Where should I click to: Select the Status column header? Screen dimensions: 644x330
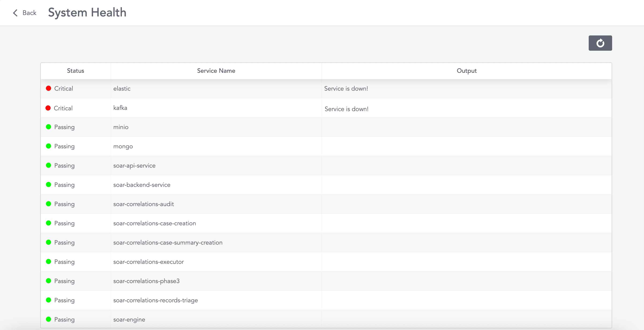75,71
